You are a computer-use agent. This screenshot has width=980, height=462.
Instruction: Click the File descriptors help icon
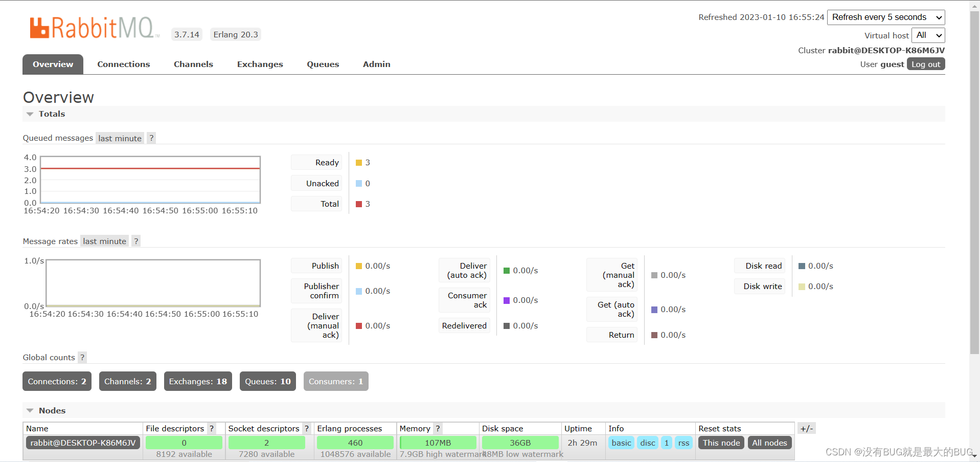pyautogui.click(x=212, y=429)
